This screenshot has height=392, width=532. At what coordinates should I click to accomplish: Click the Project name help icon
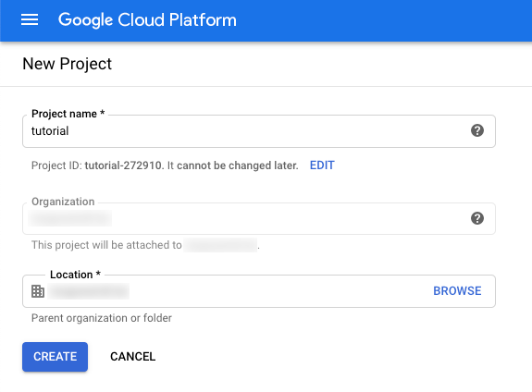(x=477, y=130)
